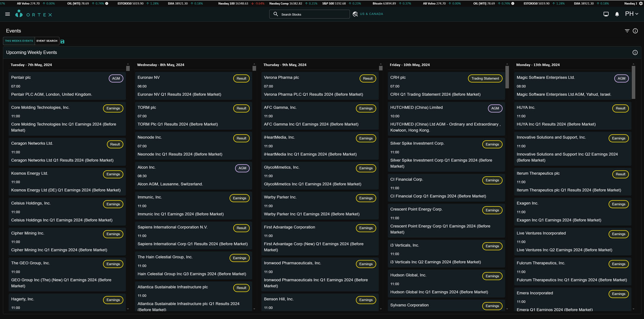Click scroll-down arrow in Tuesday column
This screenshot has height=319, width=644.
coord(128,309)
